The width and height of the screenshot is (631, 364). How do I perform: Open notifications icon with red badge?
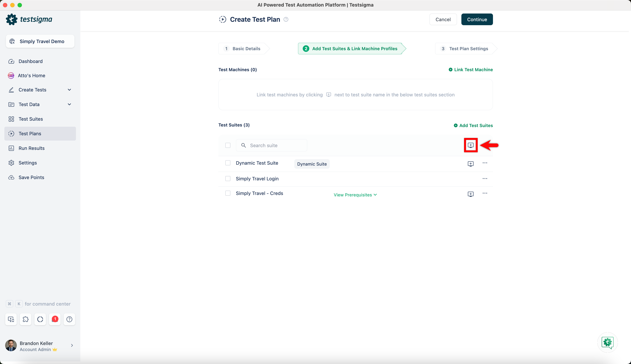(x=55, y=319)
